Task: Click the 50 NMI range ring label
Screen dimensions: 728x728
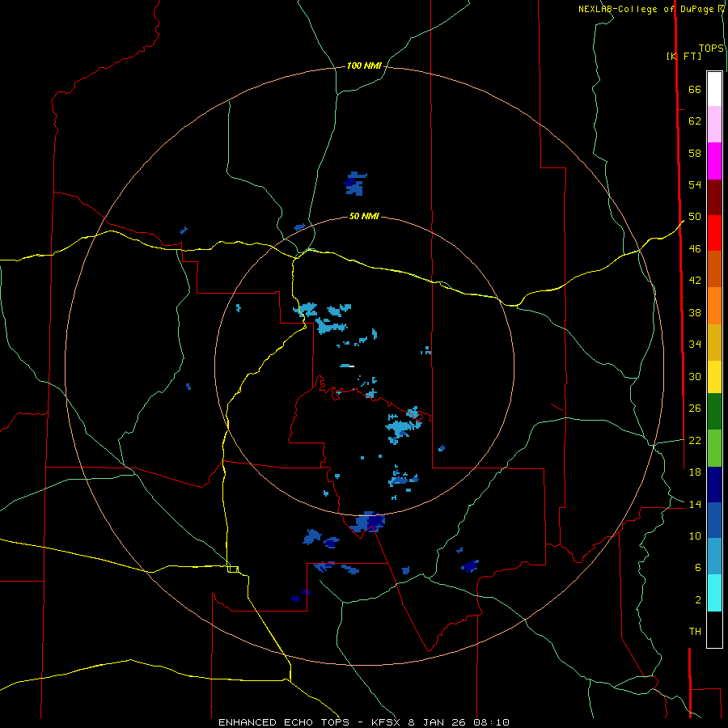Action: [364, 216]
